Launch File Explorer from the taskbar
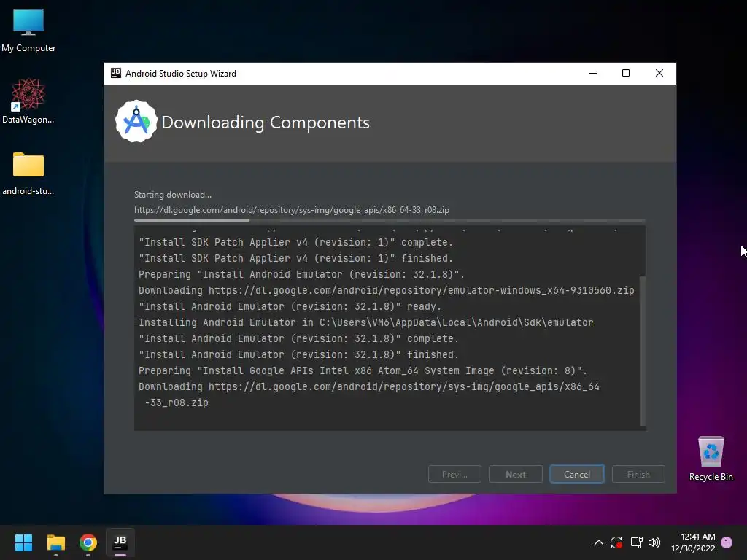The height and width of the screenshot is (560, 747). click(x=55, y=542)
